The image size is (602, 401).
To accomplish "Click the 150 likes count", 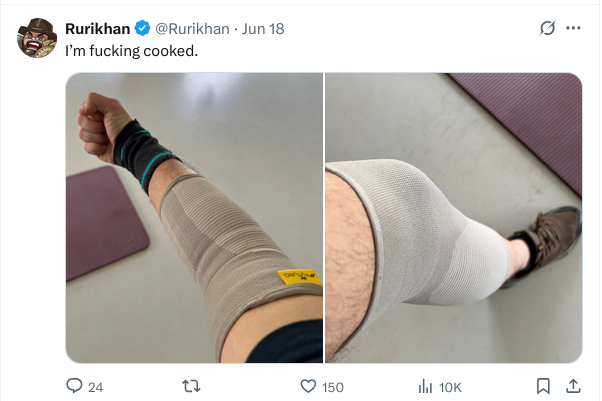I will tap(332, 387).
